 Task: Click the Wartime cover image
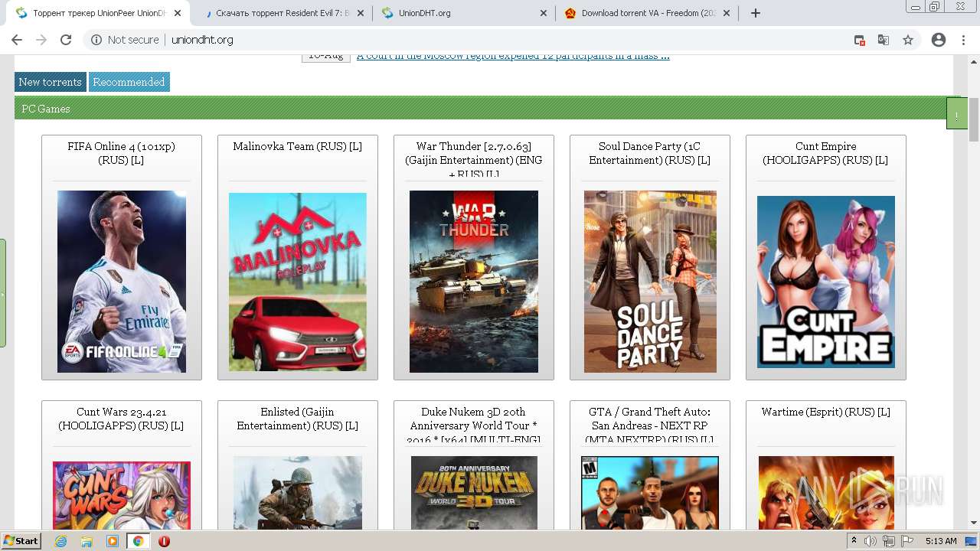[x=826, y=493]
